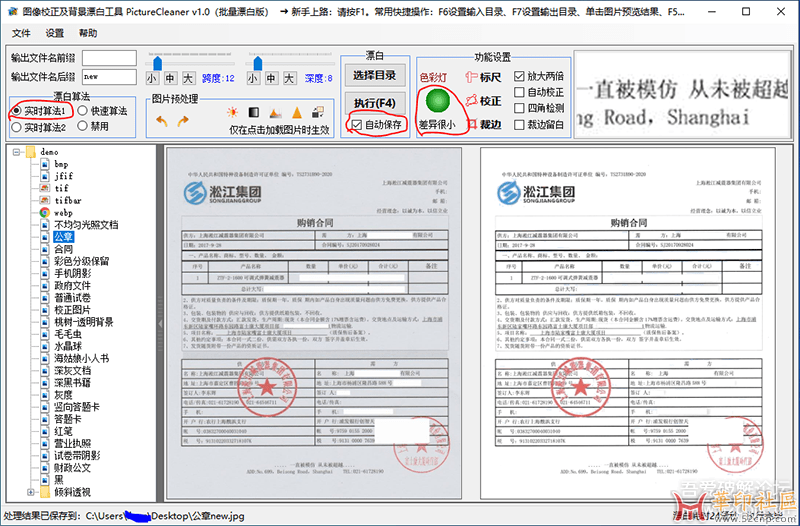Viewport: 800px width, 526px height.
Task: Collapse the demo folder tree node
Action: [17, 152]
